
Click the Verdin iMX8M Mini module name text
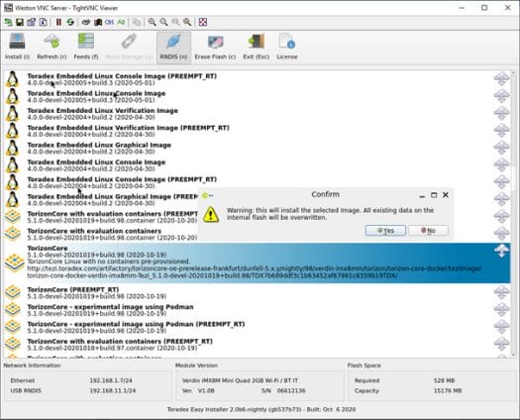click(x=240, y=380)
